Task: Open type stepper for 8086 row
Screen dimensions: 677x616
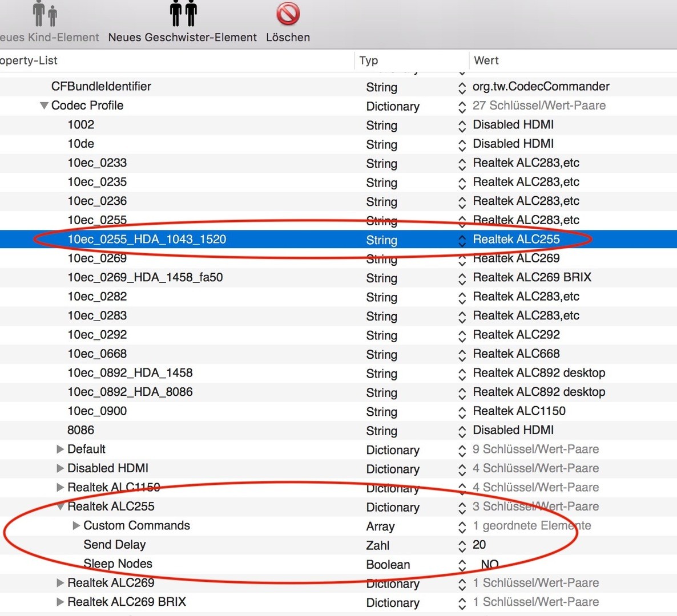Action: pos(462,431)
